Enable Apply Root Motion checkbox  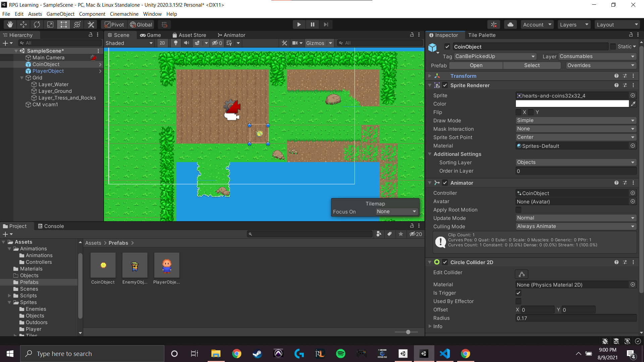[519, 210]
